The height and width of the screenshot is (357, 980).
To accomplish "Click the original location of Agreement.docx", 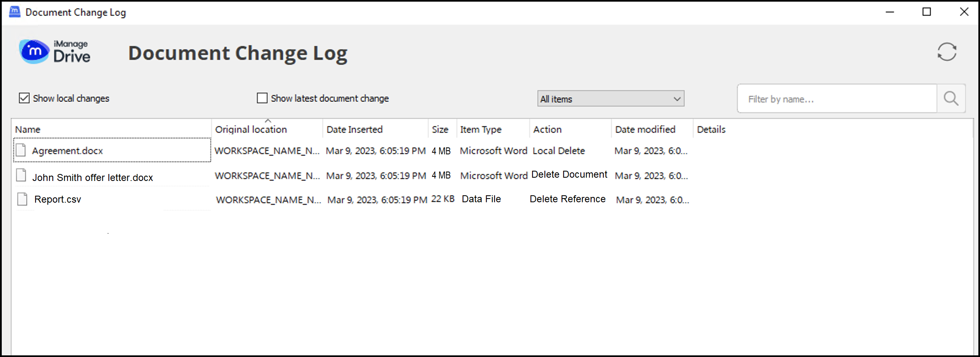I will 267,151.
